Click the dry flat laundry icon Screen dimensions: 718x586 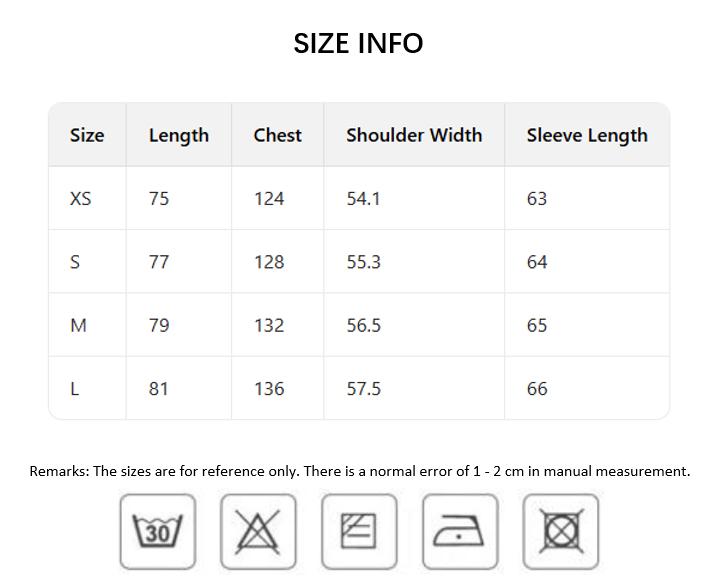coord(359,531)
